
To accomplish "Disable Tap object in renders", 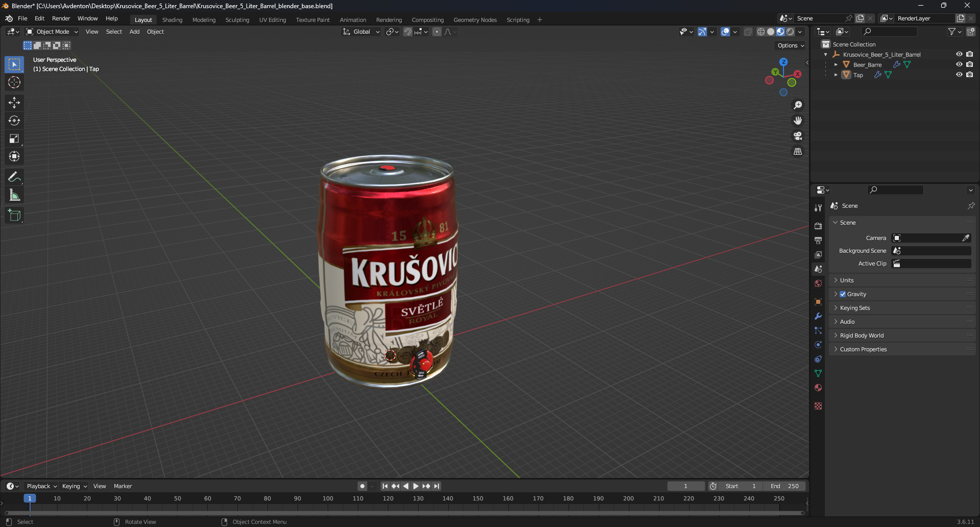I will (969, 75).
